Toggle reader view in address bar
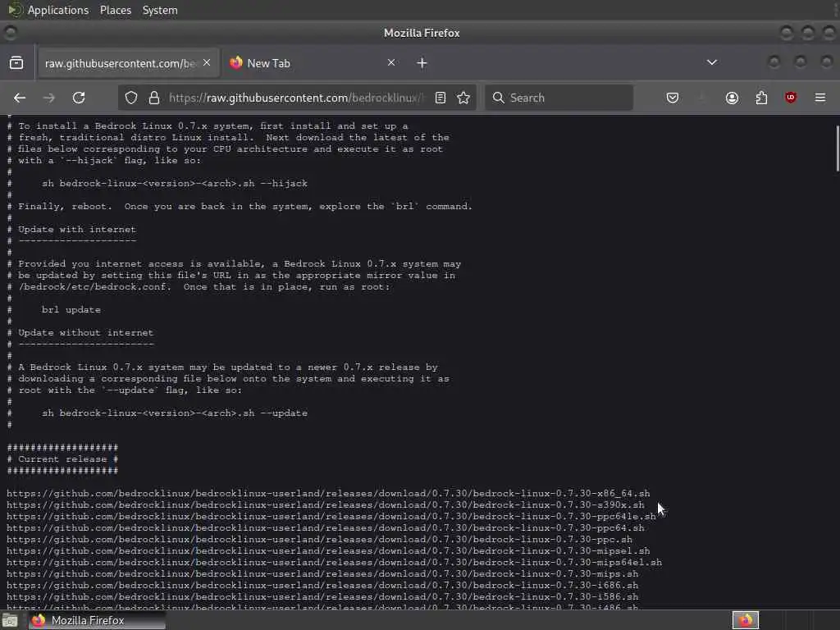 click(441, 98)
